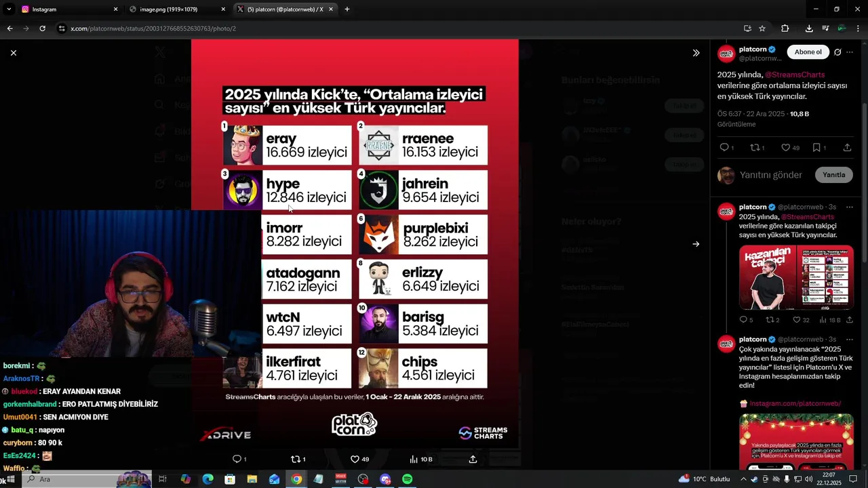
Task: Click repost icon under the photo
Action: pos(295,459)
